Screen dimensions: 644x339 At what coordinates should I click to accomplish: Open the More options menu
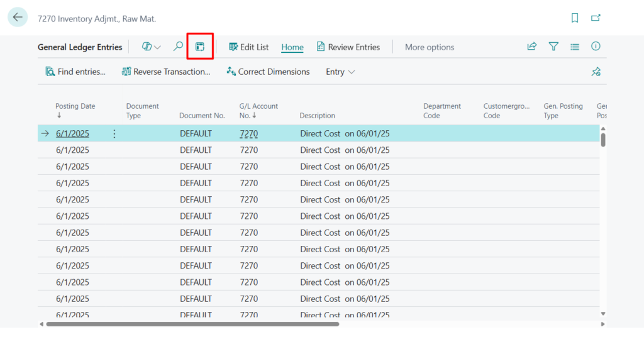click(429, 47)
